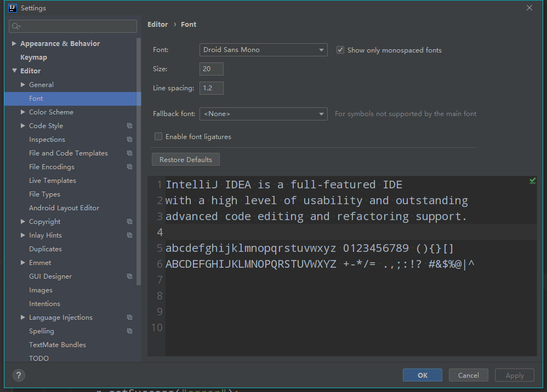The width and height of the screenshot is (547, 392).
Task: Click inside the Size input field
Action: click(x=211, y=68)
